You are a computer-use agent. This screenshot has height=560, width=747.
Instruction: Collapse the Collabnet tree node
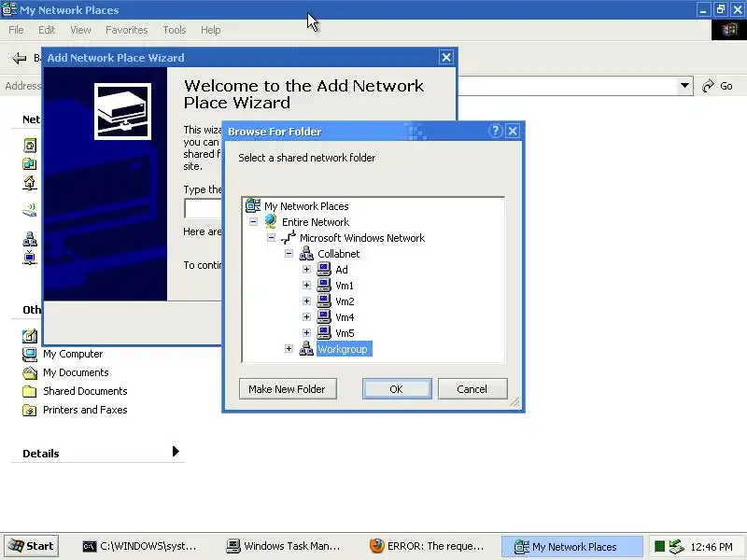point(289,253)
